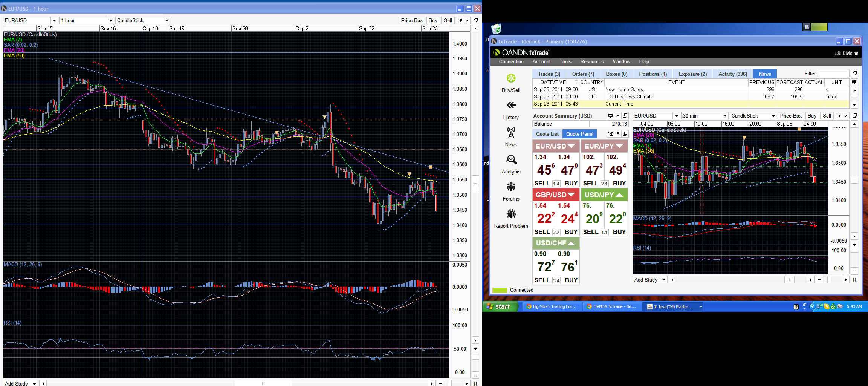This screenshot has width=868, height=386.
Task: Select the New Home Sales news row
Action: point(691,89)
